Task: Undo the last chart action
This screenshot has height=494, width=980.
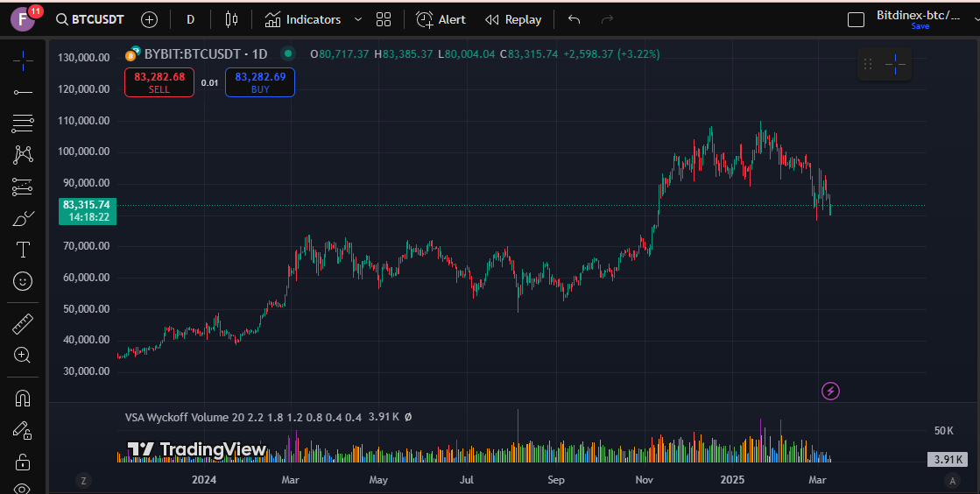Action: [x=575, y=19]
